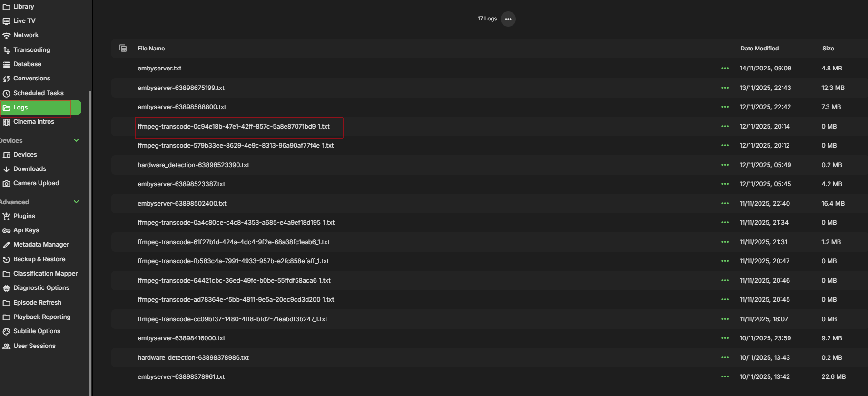Screen dimensions: 868x396
Task: Open hardware_detection-63898523390.txt log file
Action: coord(193,165)
